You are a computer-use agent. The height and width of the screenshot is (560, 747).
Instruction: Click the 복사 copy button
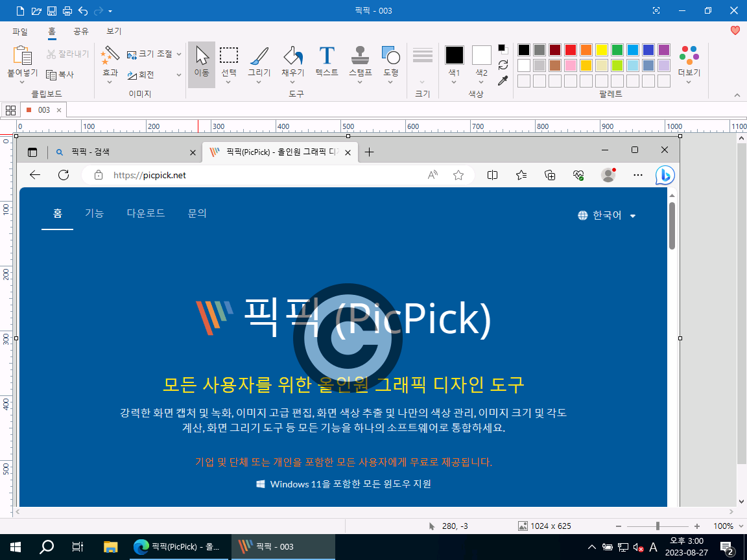[x=60, y=75]
